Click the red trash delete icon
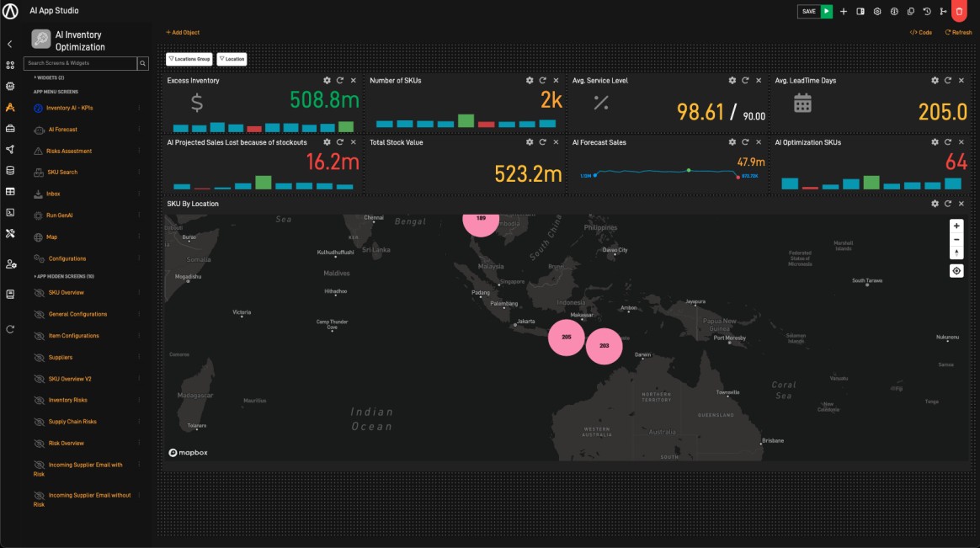The height and width of the screenshot is (548, 980). [x=958, y=11]
